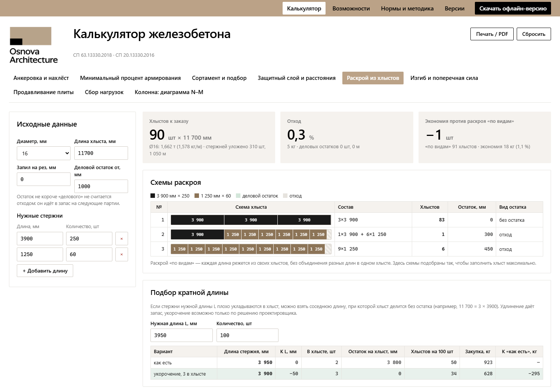Image resolution: width=560 pixels, height=392 pixels.
Task: Edit the rod length field 1250
Action: [x=40, y=254]
